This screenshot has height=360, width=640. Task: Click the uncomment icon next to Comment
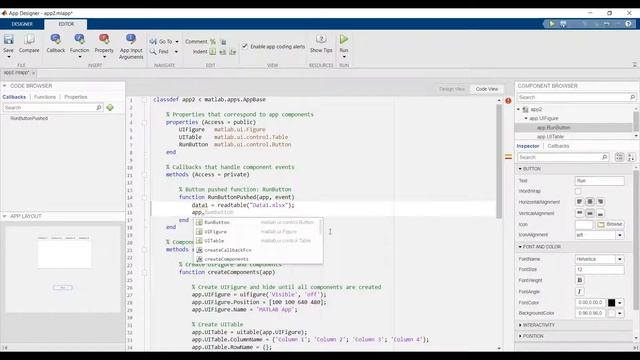[x=223, y=41]
